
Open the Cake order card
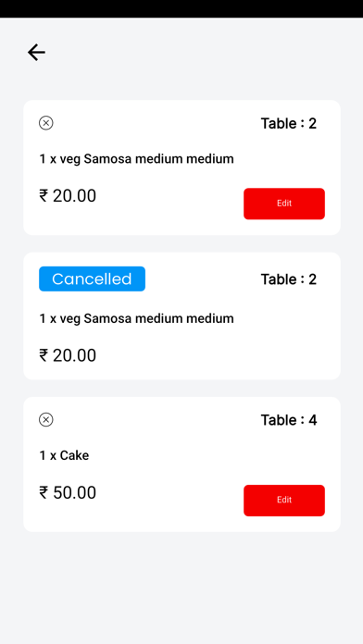pos(181,464)
